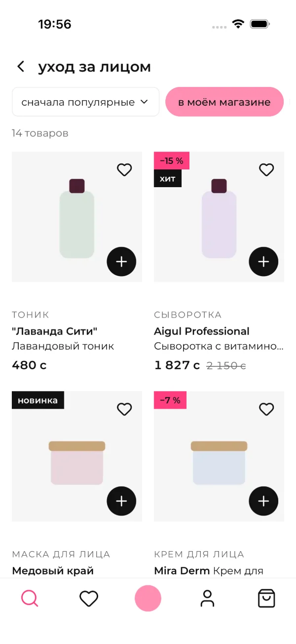Add lavender tonic to cart with plus
Image resolution: width=296 pixels, height=644 pixels.
pos(121,262)
